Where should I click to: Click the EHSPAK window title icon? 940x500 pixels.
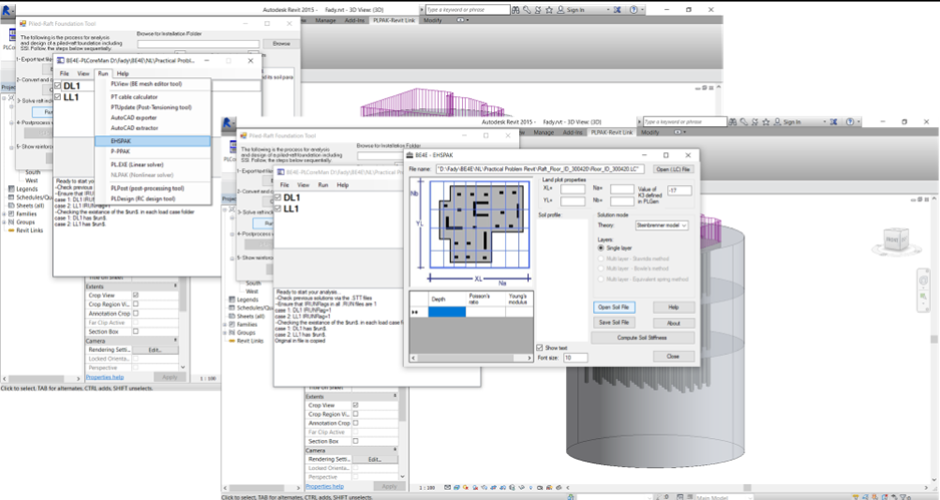click(x=410, y=155)
